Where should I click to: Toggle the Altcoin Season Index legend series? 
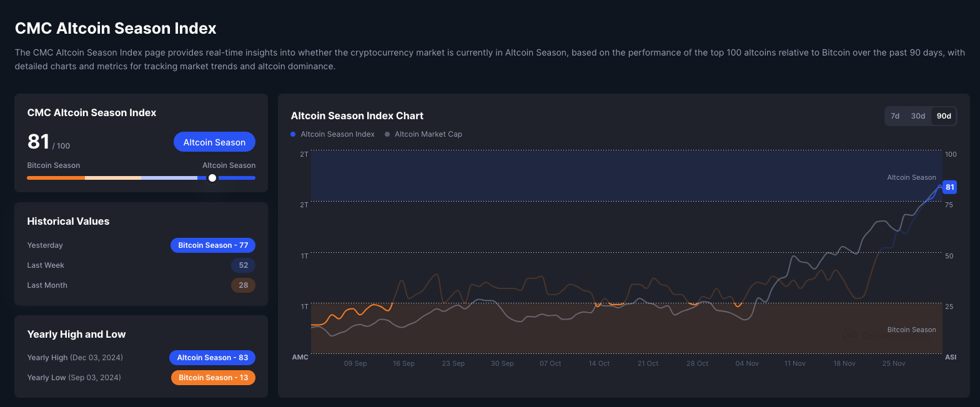point(333,134)
